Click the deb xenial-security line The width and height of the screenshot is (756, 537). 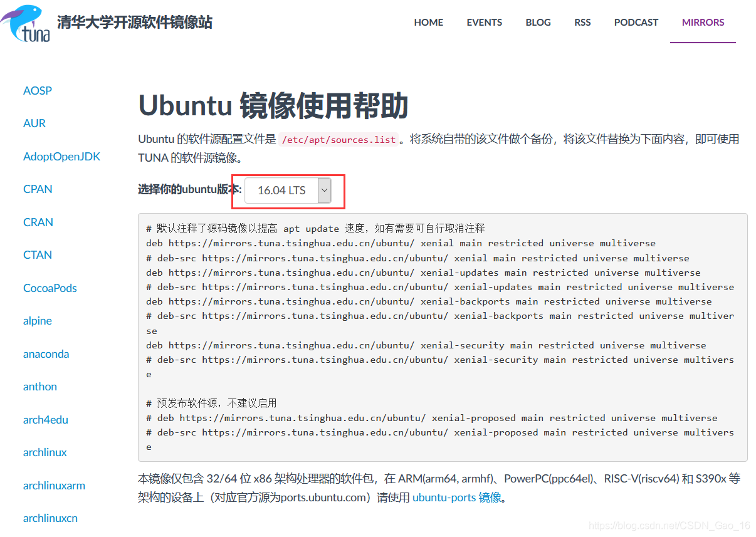[426, 345]
